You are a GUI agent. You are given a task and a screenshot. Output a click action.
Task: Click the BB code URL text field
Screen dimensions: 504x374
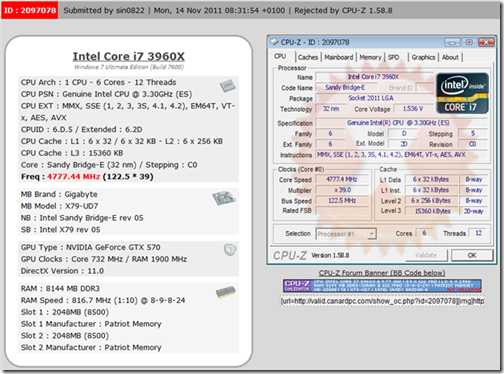click(x=382, y=301)
